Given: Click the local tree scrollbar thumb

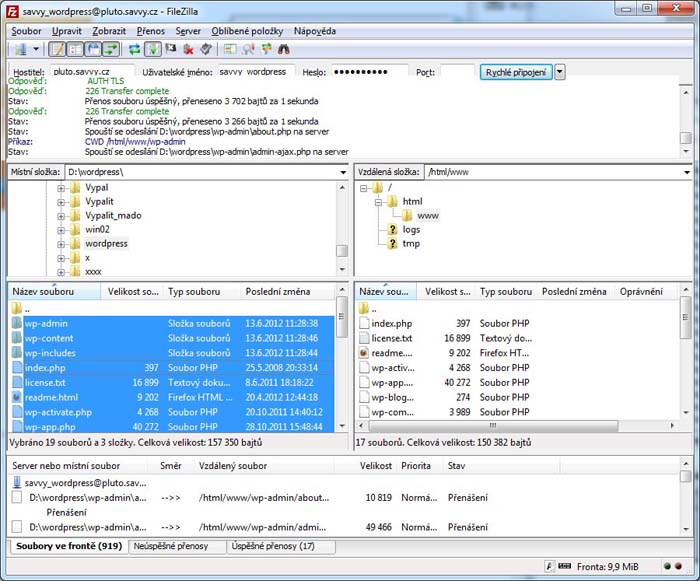Looking at the screenshot, I should tap(342, 251).
